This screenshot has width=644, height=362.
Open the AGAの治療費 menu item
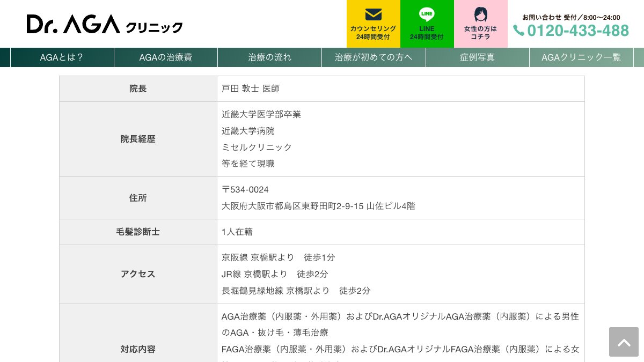coord(166,57)
